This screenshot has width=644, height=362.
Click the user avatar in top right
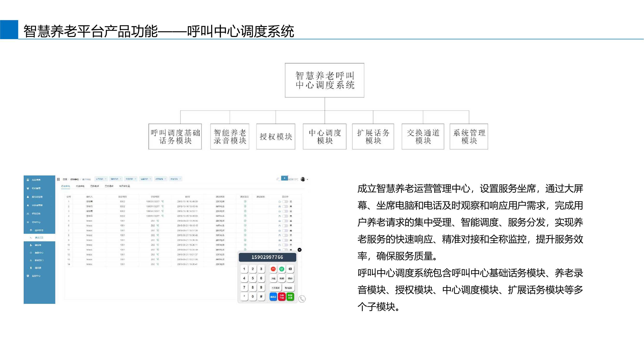click(x=303, y=179)
